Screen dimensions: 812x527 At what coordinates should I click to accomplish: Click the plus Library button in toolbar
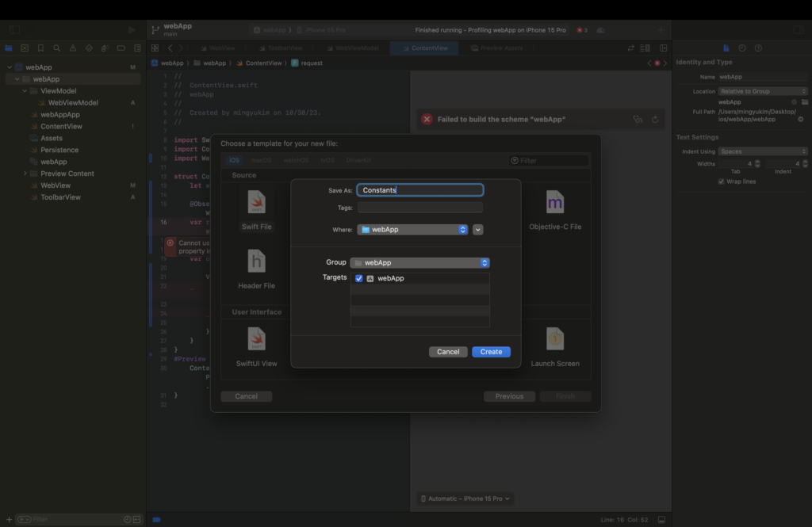(x=661, y=30)
